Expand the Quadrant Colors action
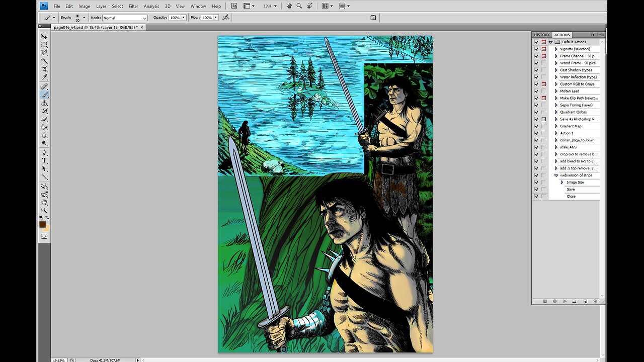 pos(556,112)
